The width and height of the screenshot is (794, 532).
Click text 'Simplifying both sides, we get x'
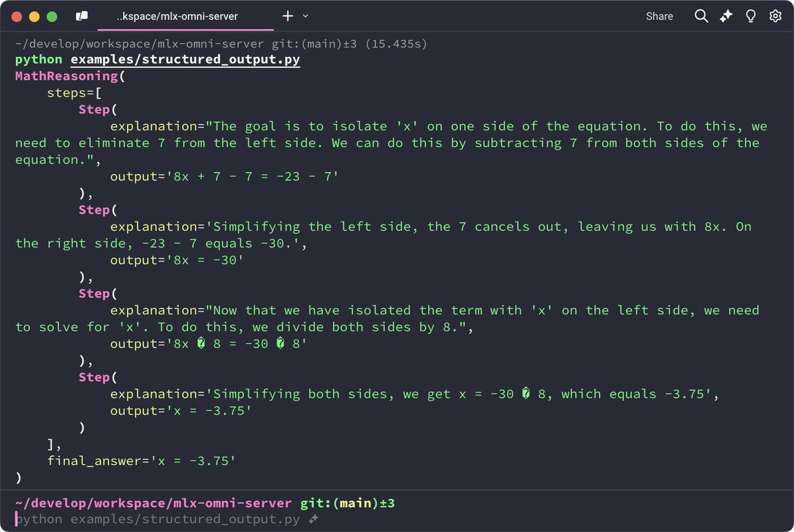[341, 394]
